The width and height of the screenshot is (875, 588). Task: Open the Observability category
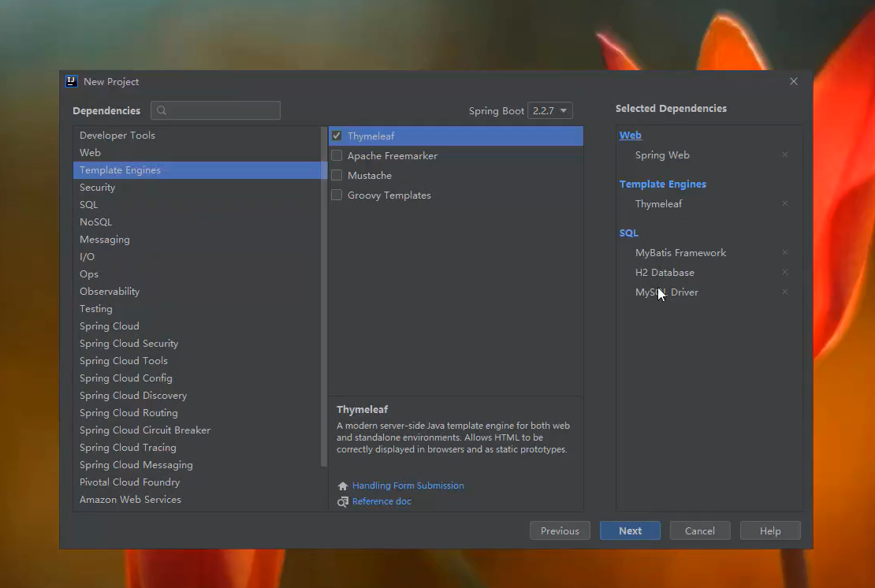(198, 291)
